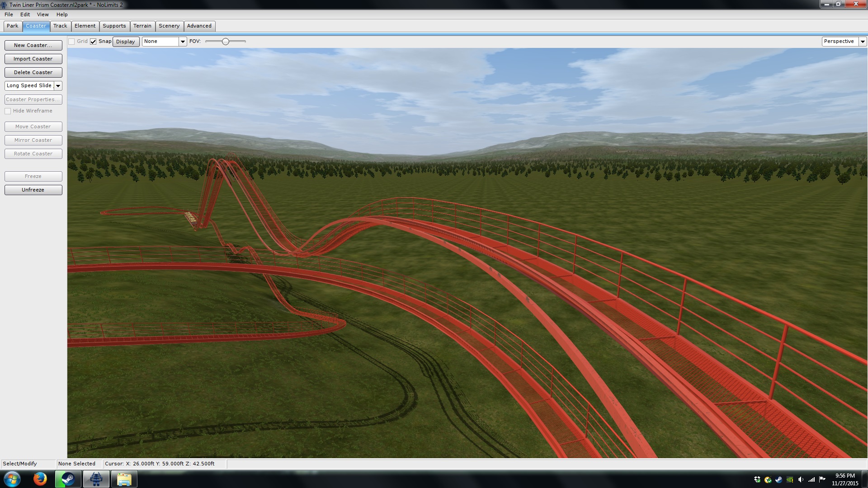Uncheck the Snap checkbox
The width and height of the screenshot is (868, 488).
tap(93, 42)
